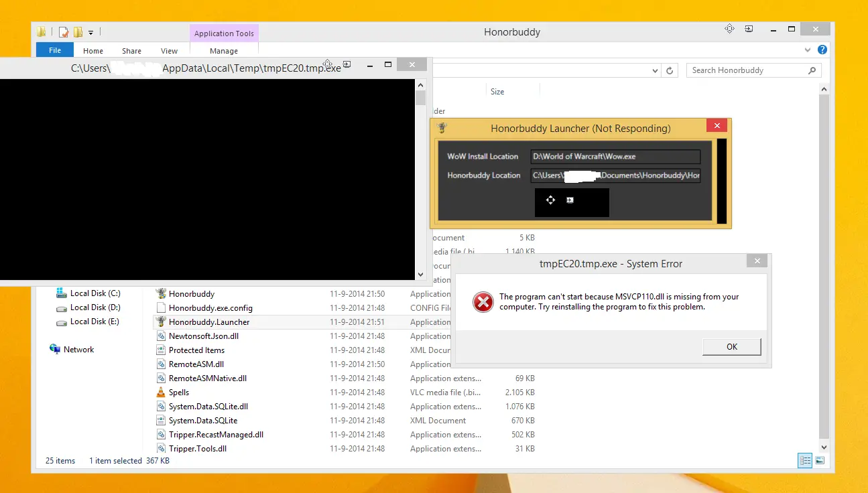Select the Newtonsoft.Json.dll file
Image resolution: width=868 pixels, height=493 pixels.
tap(204, 336)
